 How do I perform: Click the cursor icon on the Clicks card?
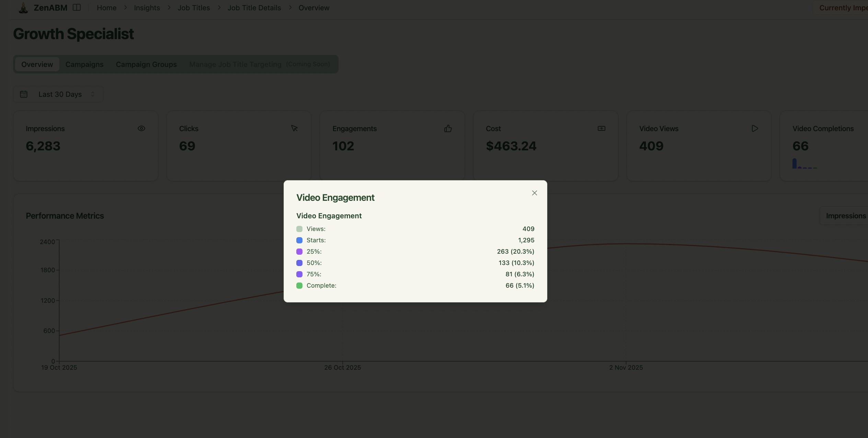[295, 128]
